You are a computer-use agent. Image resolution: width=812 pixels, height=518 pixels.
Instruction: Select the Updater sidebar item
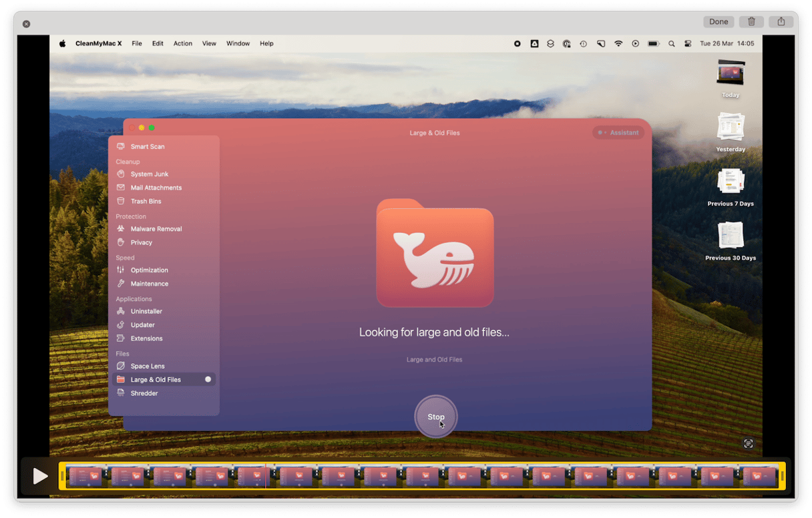tap(142, 324)
